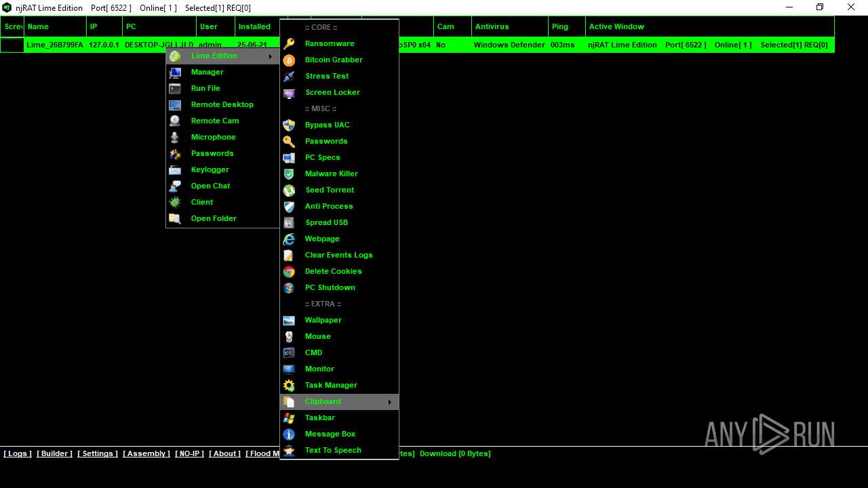Click the Passwords icon in left context menu

175,153
